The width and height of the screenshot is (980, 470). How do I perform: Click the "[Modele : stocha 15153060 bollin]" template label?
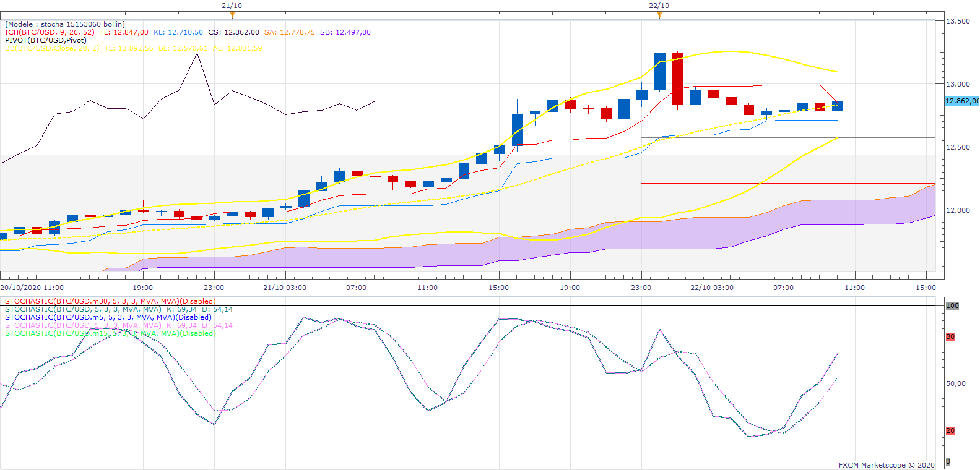65,24
